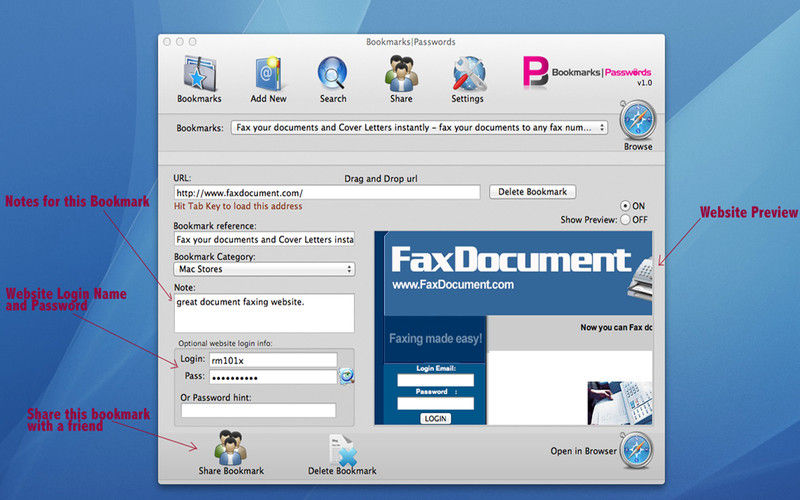The height and width of the screenshot is (500, 800).
Task: Click the Add New address book icon
Action: (x=268, y=73)
